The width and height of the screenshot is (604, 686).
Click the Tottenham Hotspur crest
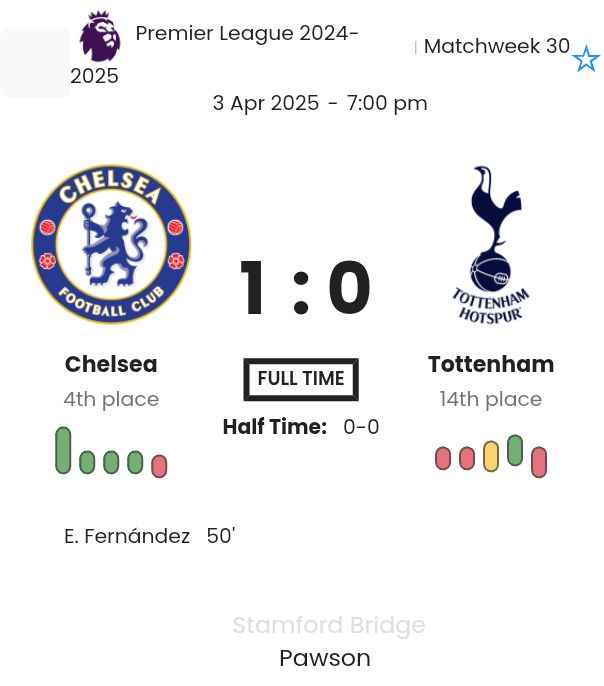(490, 244)
